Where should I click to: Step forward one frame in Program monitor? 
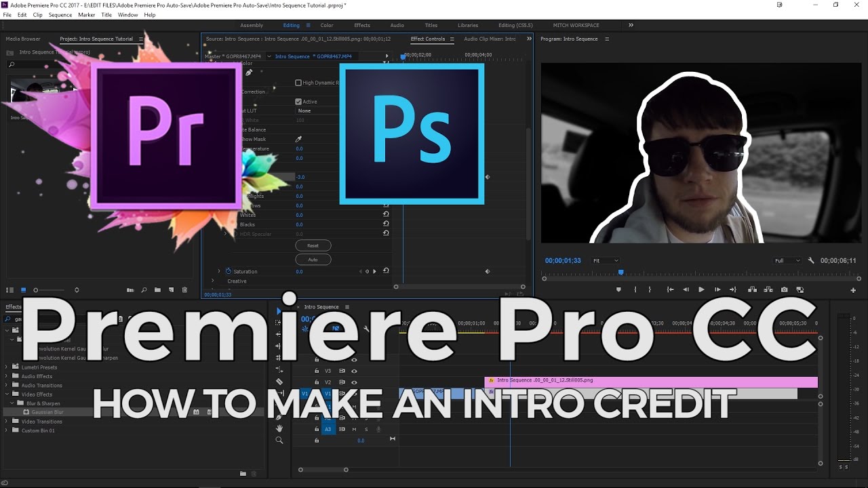(x=717, y=289)
